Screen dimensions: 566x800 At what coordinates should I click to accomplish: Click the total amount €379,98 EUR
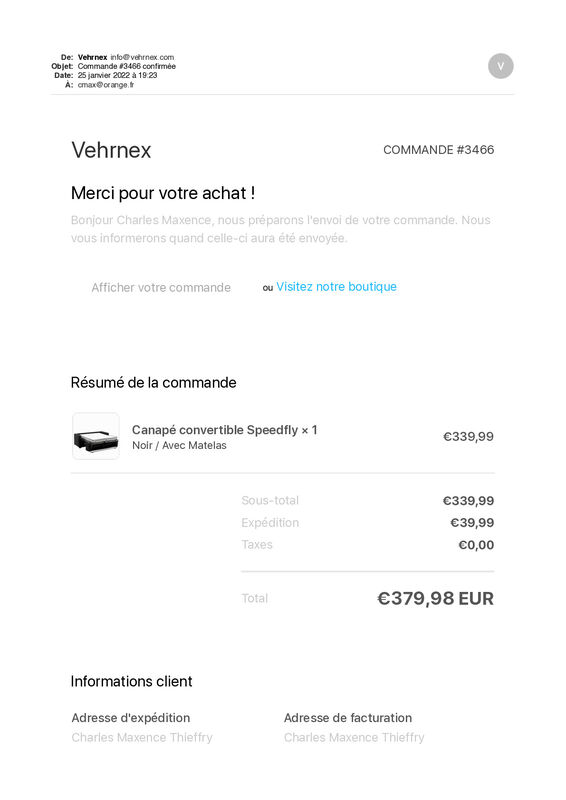pos(435,598)
